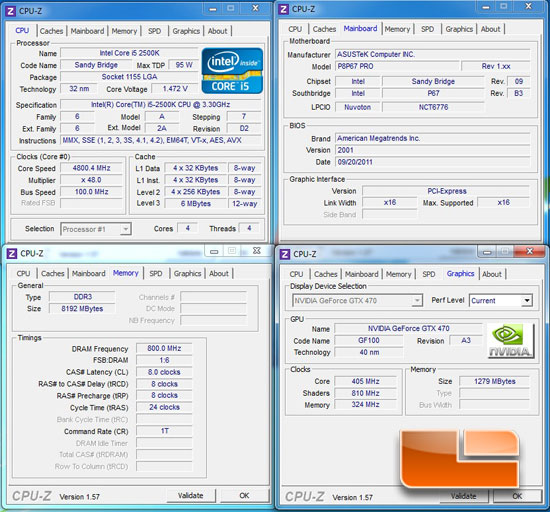Open Memory tab in Mainboard window
This screenshot has width=550, height=512.
click(x=397, y=29)
